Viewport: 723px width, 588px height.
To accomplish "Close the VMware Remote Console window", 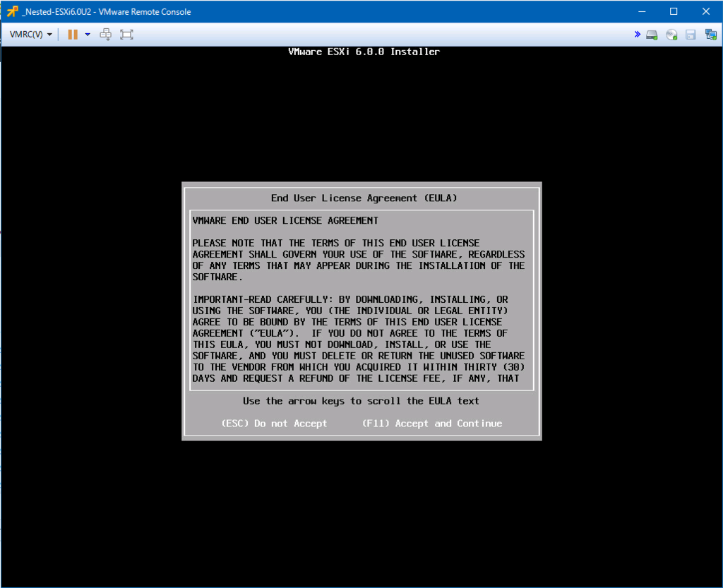I will pyautogui.click(x=706, y=11).
